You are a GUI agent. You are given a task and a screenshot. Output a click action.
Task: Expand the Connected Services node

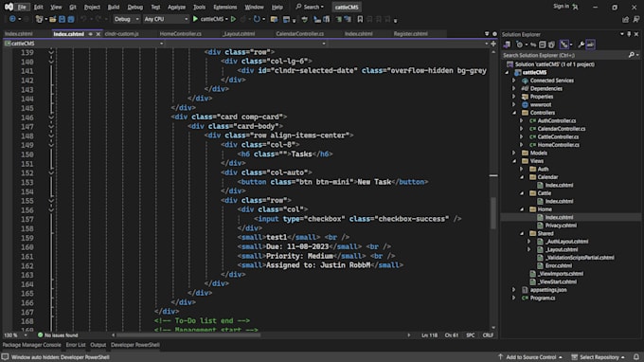513,81
